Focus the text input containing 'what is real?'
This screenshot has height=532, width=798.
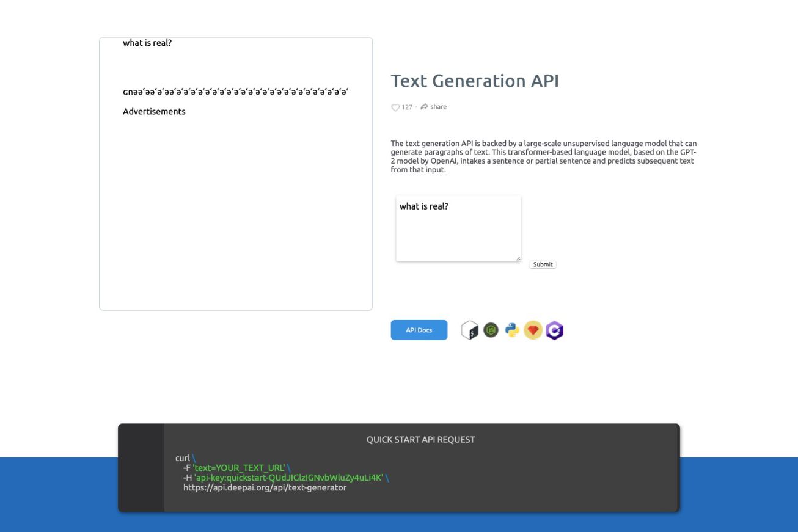click(x=458, y=228)
